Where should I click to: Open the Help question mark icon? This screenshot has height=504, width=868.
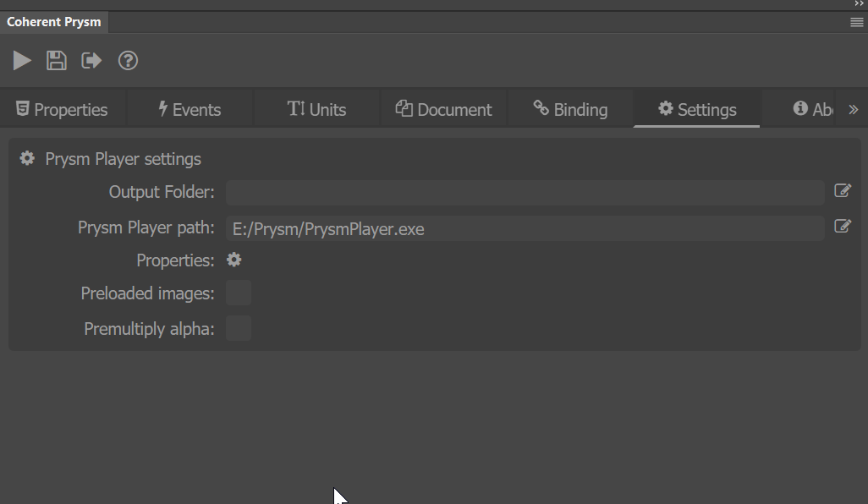click(128, 60)
